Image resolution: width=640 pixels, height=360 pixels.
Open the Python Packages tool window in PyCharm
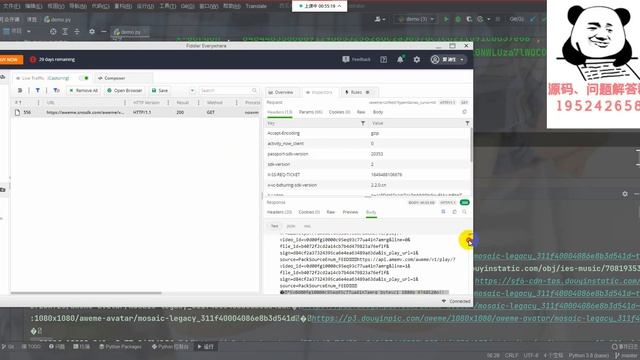tap(120, 347)
